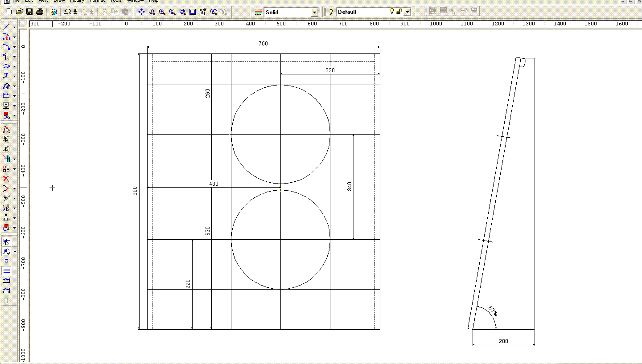Viewport: 642px width, 364px height.
Task: Click the Cut scissors icon
Action: coord(104,12)
